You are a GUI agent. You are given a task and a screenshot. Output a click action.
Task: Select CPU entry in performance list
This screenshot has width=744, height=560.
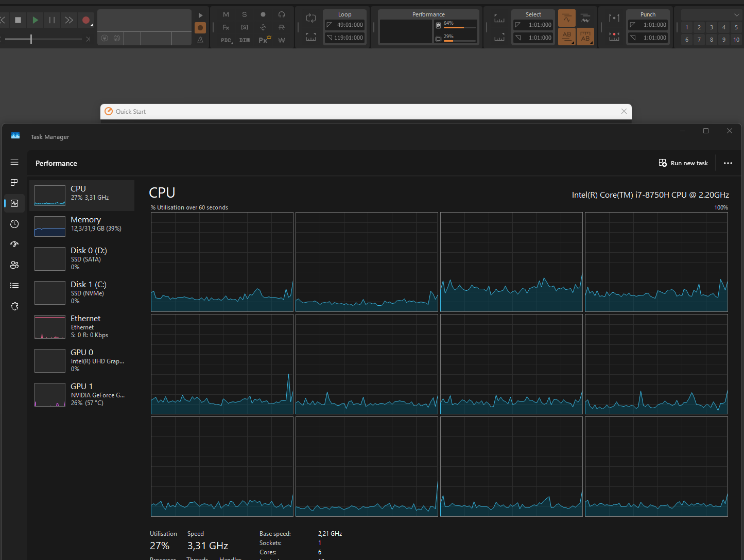[82, 196]
